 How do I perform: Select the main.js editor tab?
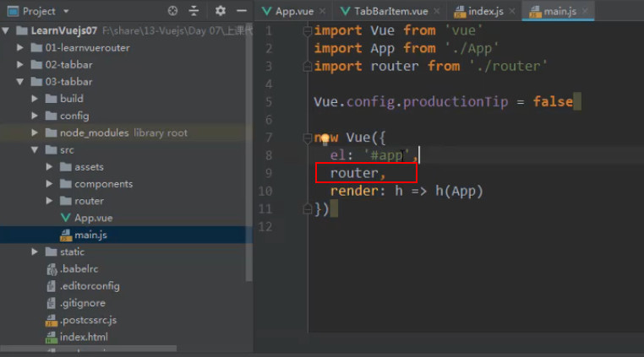559,12
